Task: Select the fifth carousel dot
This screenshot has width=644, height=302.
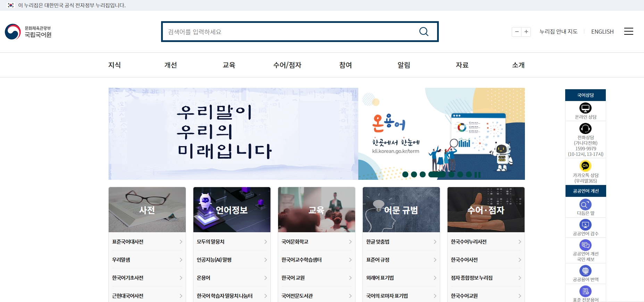Action: (x=451, y=174)
